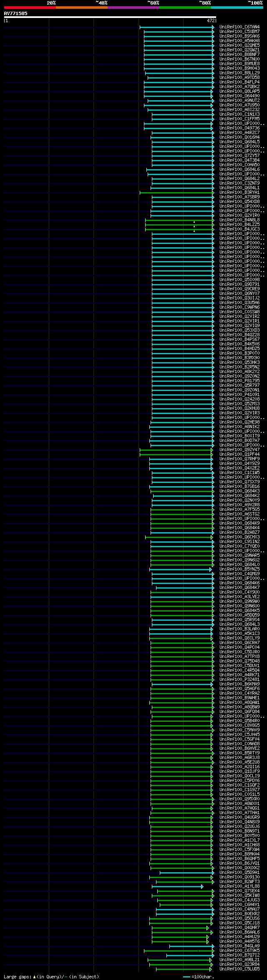This screenshot has width=267, height=980.
Task: Click hit label UniRef100_Q2QME5
Action: (x=239, y=46)
